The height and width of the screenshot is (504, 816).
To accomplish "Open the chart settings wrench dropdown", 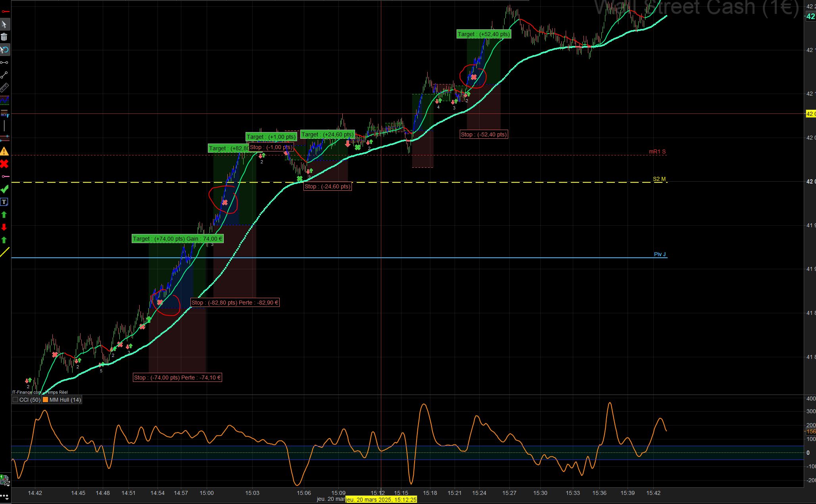I will (x=4, y=481).
